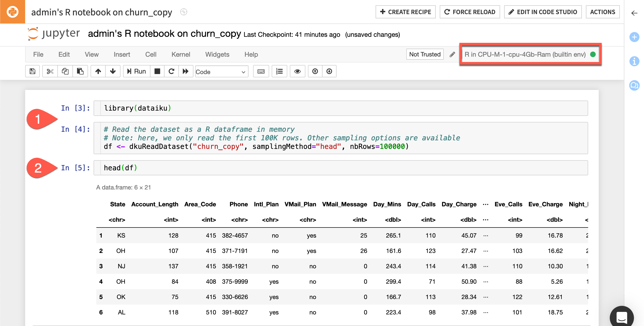Open the R kernel environment selector
The width and height of the screenshot is (644, 326).
(x=526, y=54)
